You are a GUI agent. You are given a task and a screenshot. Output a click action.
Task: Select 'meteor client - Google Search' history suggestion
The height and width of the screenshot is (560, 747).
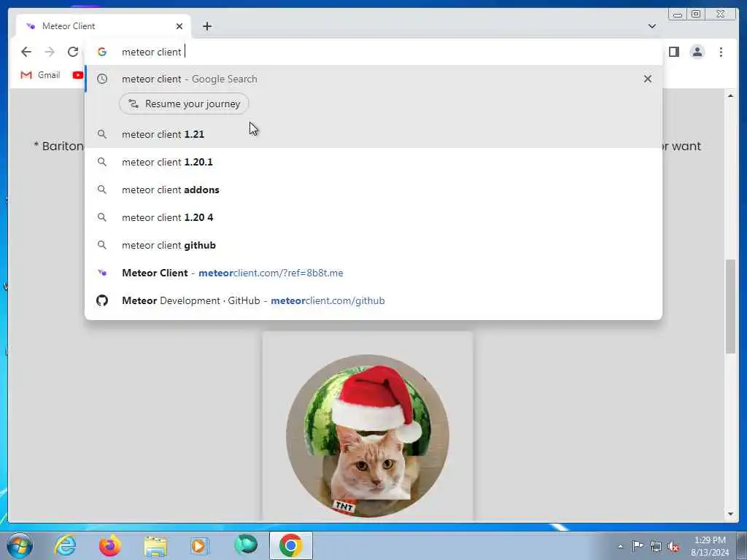point(373,79)
